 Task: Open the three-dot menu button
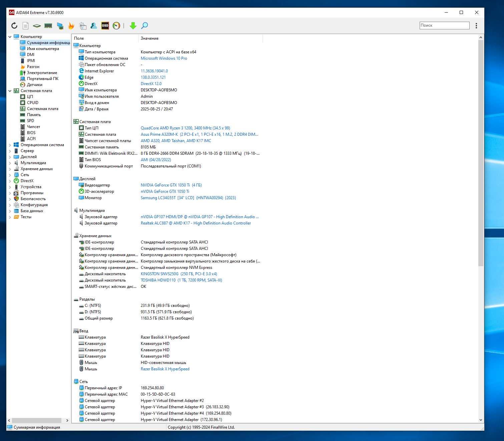(x=476, y=26)
